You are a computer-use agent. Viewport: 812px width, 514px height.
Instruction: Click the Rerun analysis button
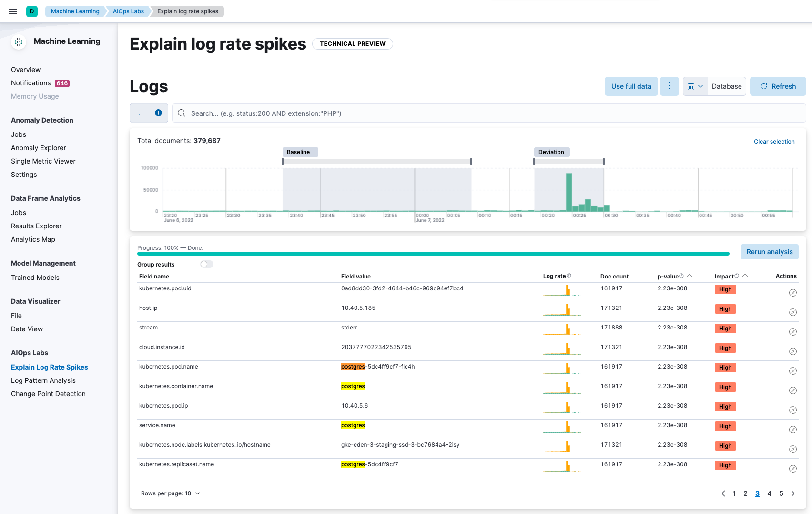pyautogui.click(x=769, y=252)
